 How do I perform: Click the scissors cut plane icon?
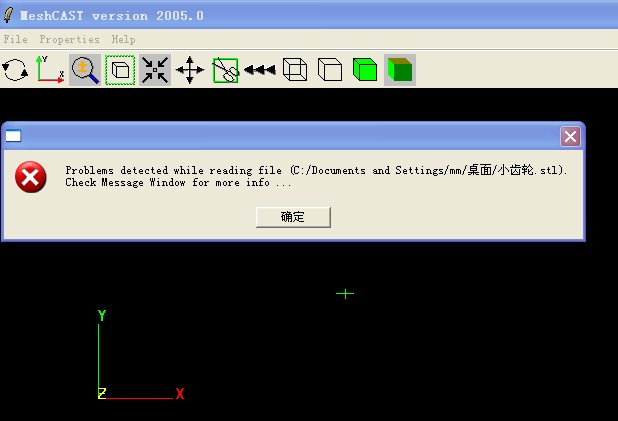click(225, 70)
